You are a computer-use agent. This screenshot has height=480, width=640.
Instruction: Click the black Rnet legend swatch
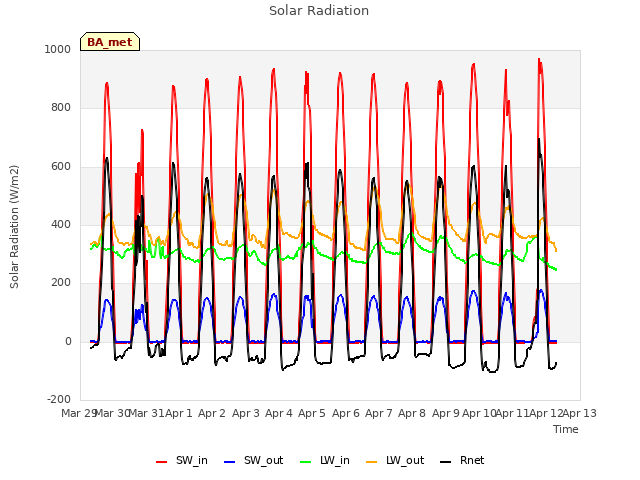coord(446,462)
